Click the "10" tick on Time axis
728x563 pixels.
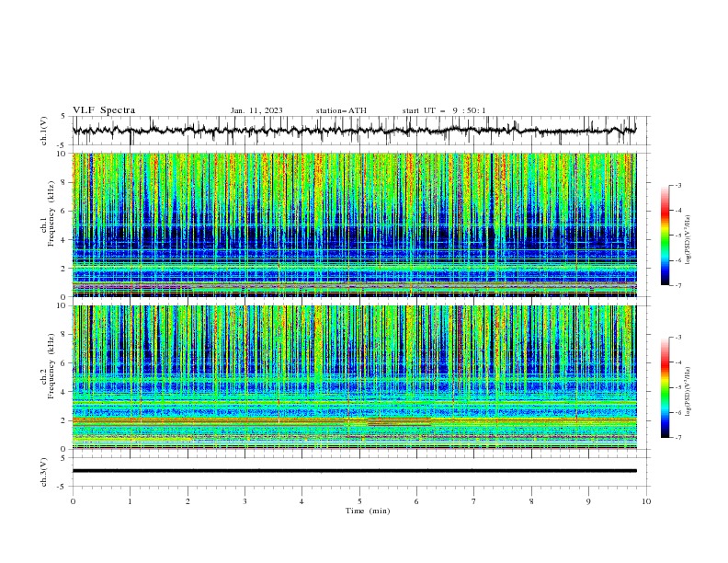[646, 501]
